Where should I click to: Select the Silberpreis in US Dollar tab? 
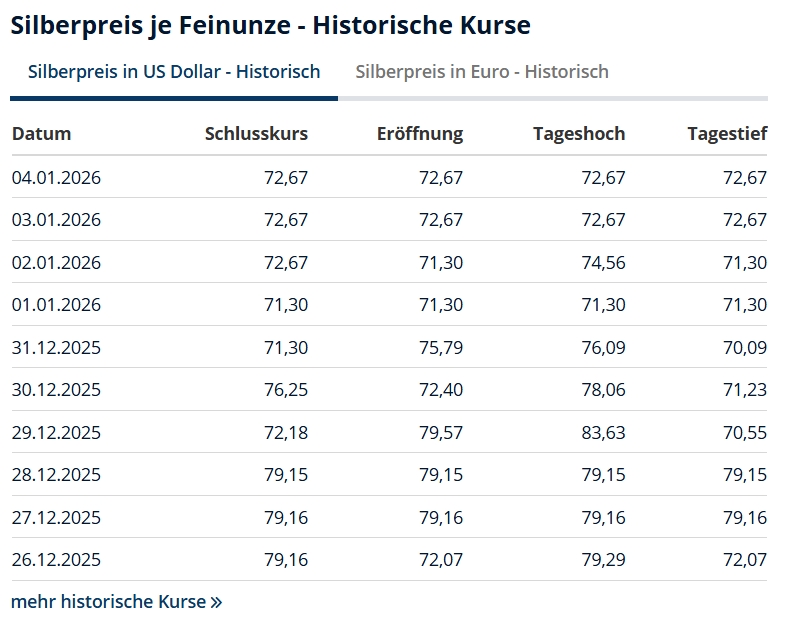[174, 72]
